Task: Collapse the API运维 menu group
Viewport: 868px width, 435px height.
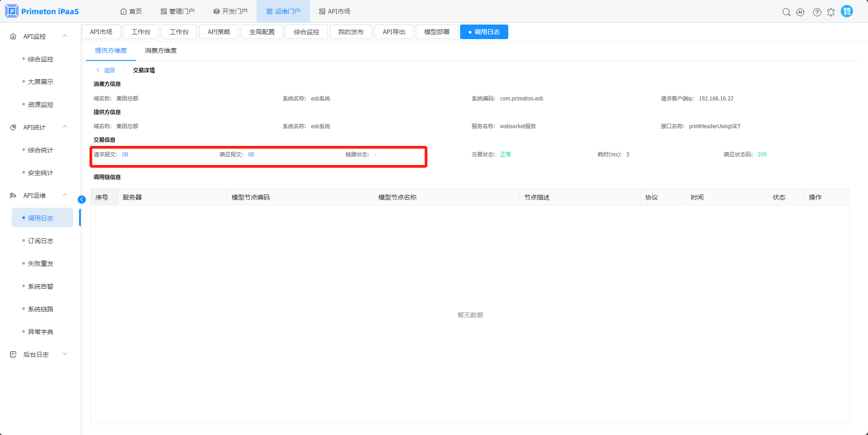Action: pos(65,195)
